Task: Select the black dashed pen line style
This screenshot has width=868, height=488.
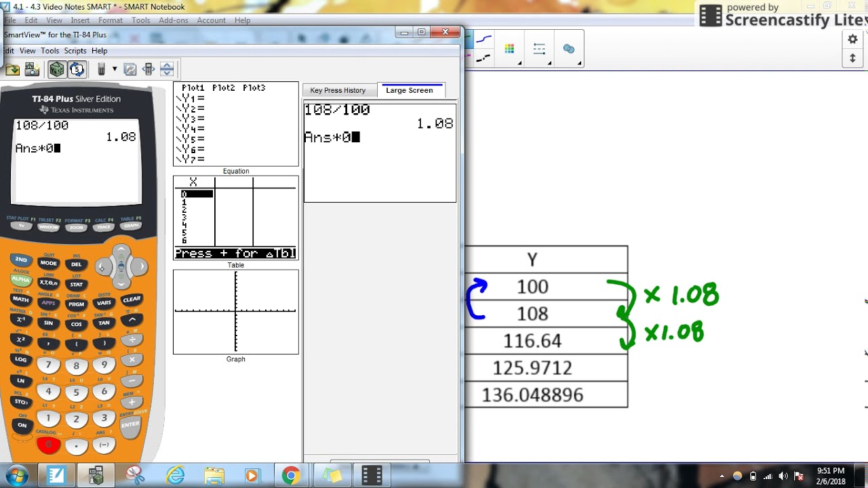Action: pyautogui.click(x=484, y=59)
